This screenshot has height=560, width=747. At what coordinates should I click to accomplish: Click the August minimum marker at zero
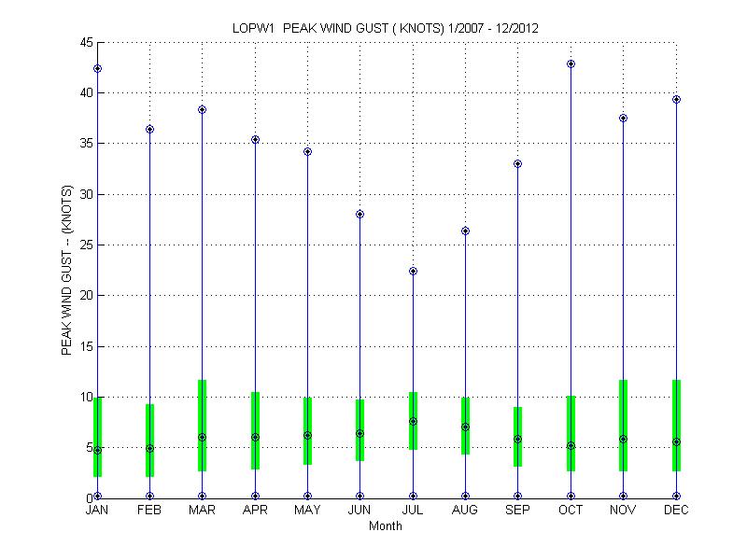click(x=465, y=496)
